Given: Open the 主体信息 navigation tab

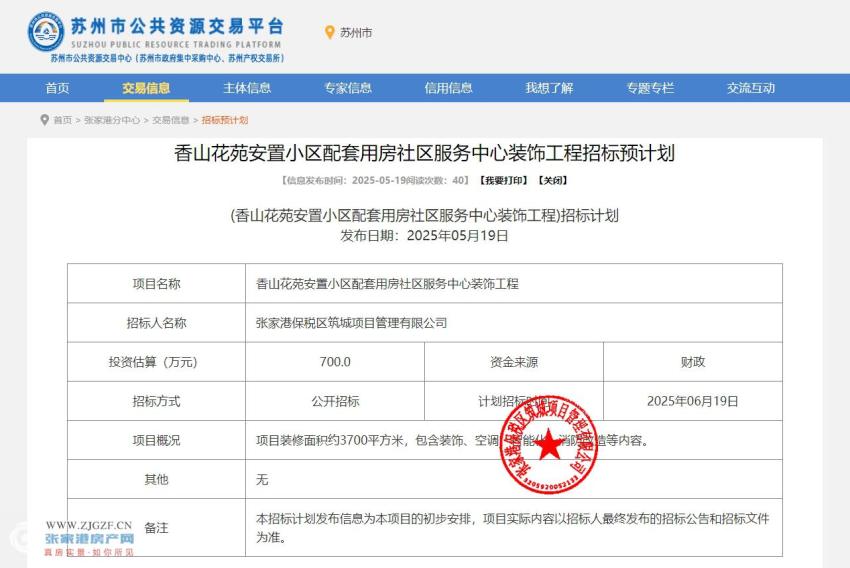Looking at the screenshot, I should pos(247,88).
